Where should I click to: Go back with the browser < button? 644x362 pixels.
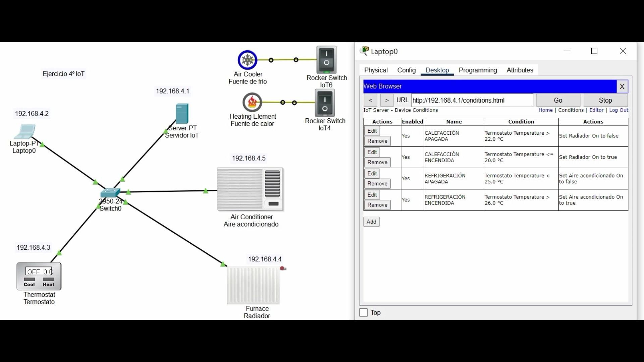pyautogui.click(x=370, y=100)
